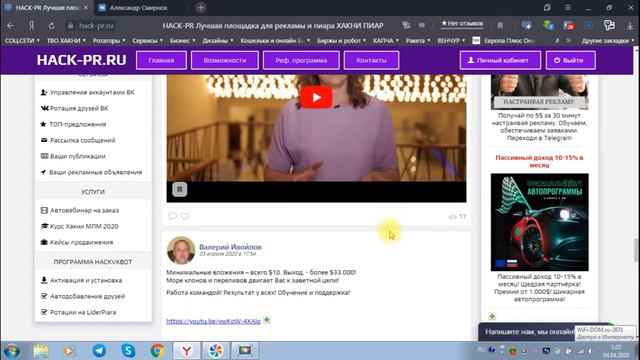Click the Нет отзывов rating badge
This screenshot has width=640, height=360.
pyautogui.click(x=462, y=24)
